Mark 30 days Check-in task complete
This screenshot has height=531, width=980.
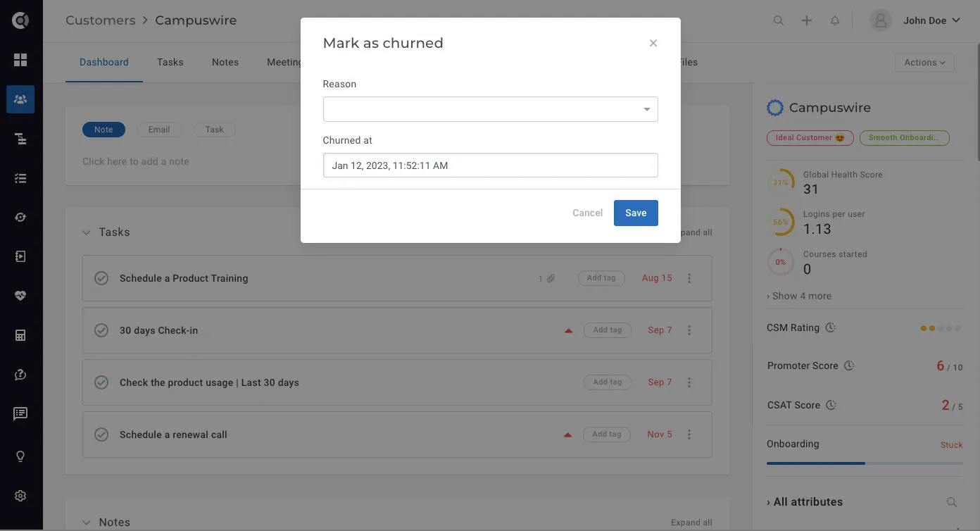click(x=101, y=330)
